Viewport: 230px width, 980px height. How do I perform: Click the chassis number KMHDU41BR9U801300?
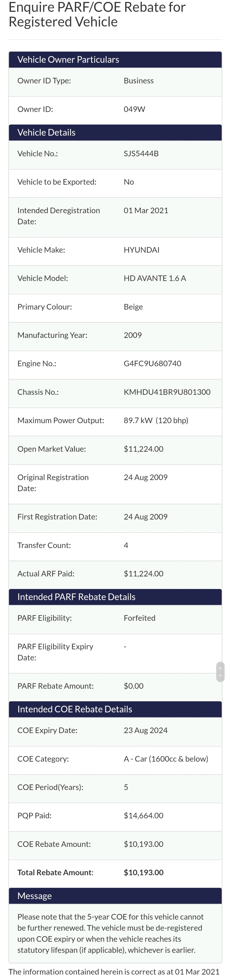[x=167, y=392]
